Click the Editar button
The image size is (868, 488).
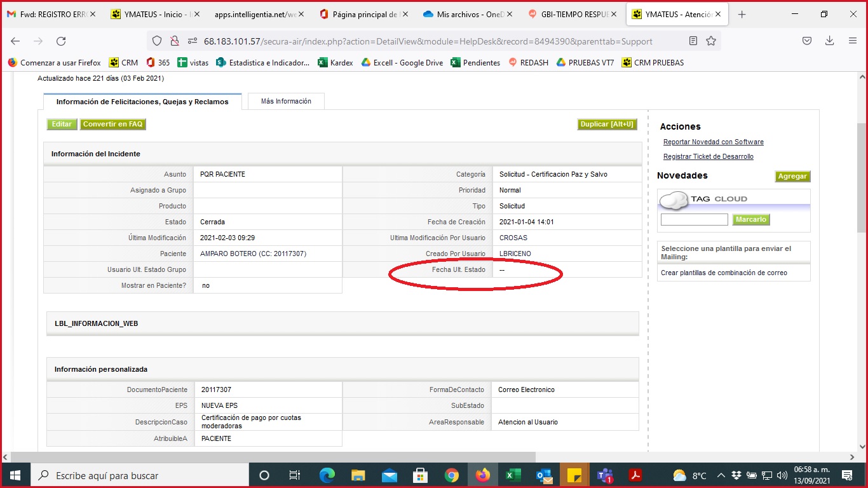[x=62, y=125]
